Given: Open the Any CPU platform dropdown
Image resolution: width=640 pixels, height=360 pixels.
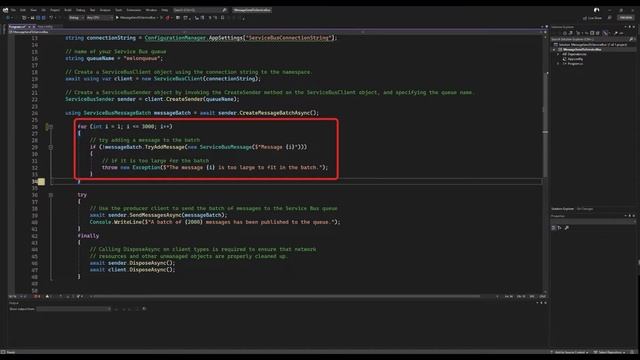Looking at the screenshot, I should [99, 18].
